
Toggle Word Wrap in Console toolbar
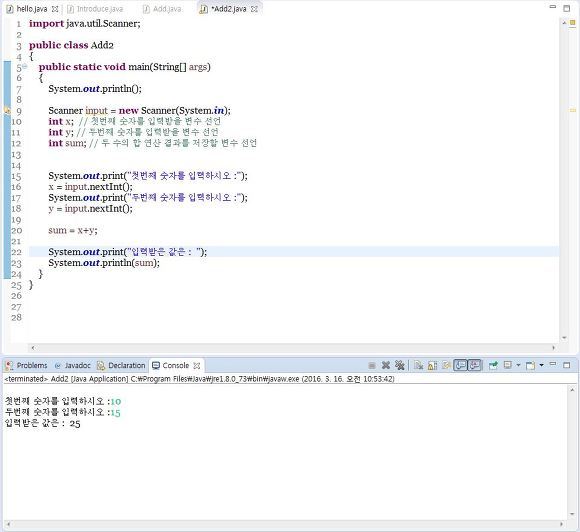click(446, 366)
